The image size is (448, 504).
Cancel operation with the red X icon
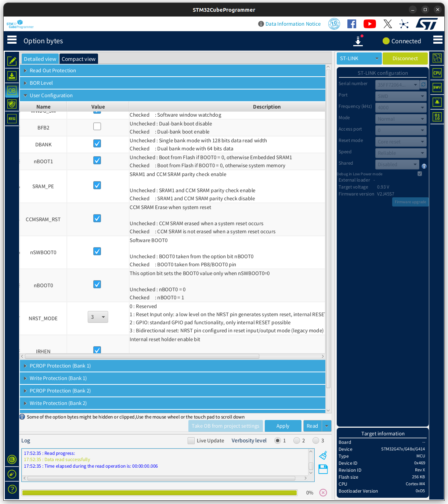323,493
